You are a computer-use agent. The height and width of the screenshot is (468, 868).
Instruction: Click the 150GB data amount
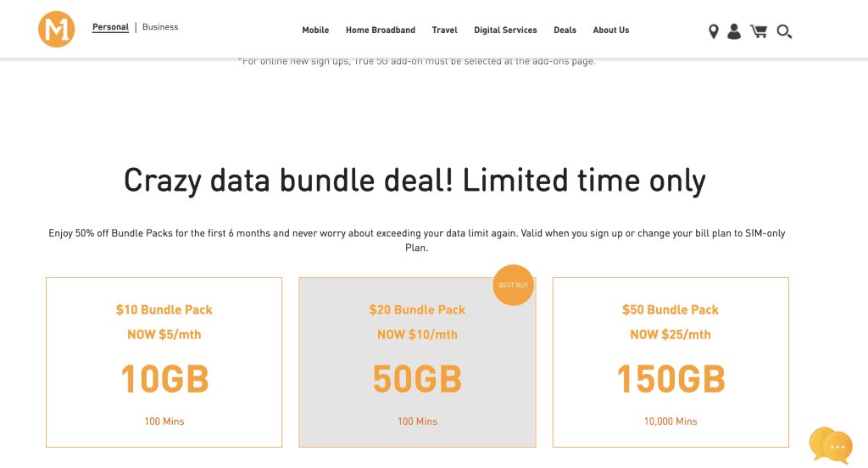pos(670,379)
